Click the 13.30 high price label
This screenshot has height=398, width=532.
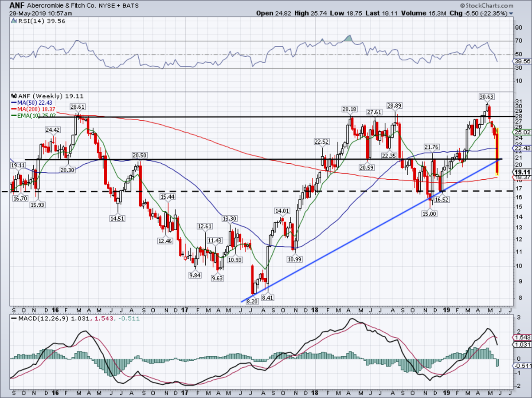pyautogui.click(x=230, y=218)
